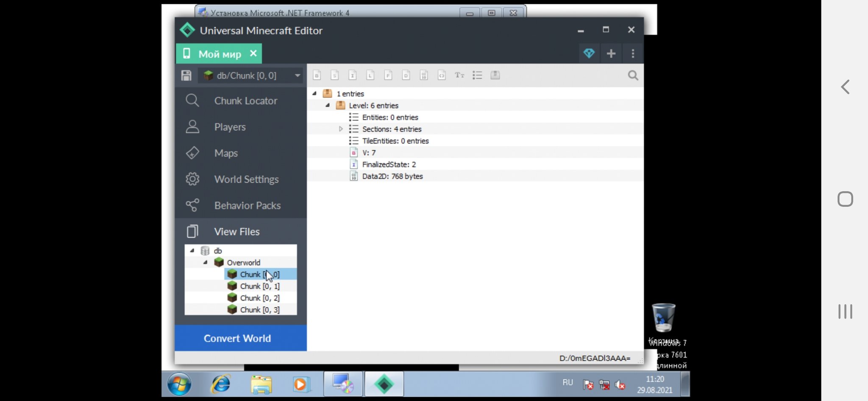Close the Мой мир tab

click(253, 53)
